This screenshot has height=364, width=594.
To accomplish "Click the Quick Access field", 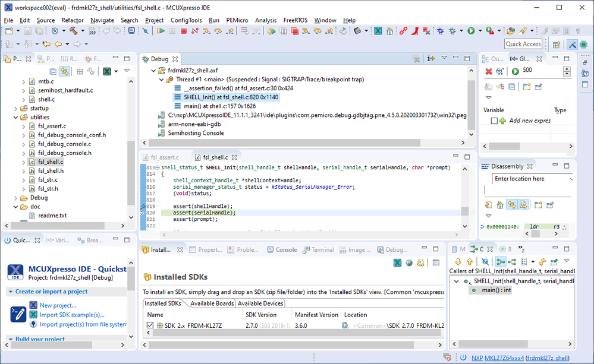I will coord(523,45).
